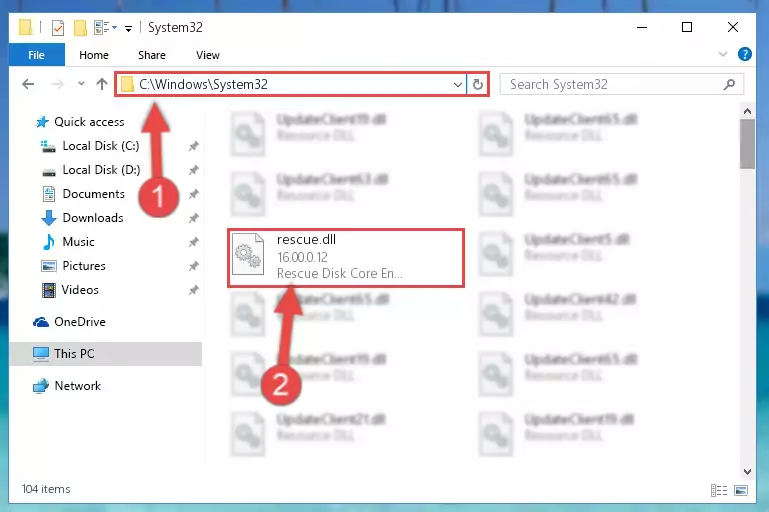
Task: Open Music in the sidebar
Action: (x=78, y=242)
